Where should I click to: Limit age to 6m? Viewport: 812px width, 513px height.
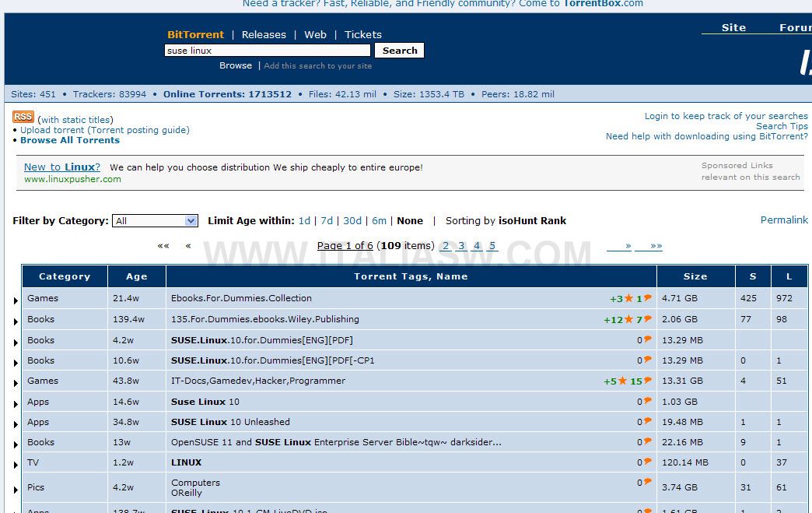379,221
